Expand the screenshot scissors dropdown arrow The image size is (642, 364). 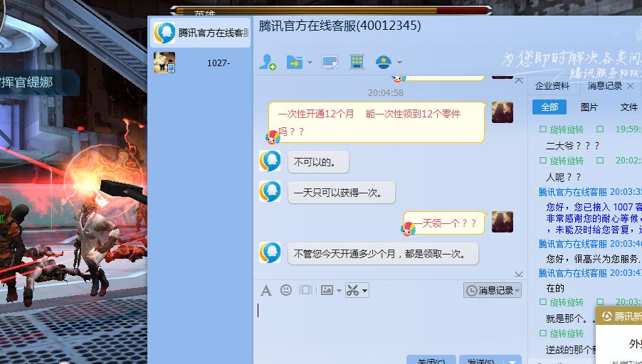tap(364, 291)
